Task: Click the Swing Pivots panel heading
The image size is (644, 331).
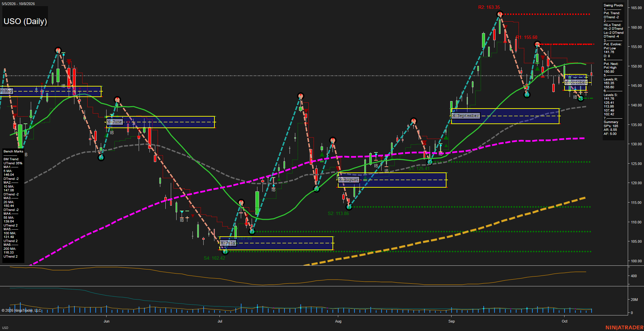Action: [613, 5]
